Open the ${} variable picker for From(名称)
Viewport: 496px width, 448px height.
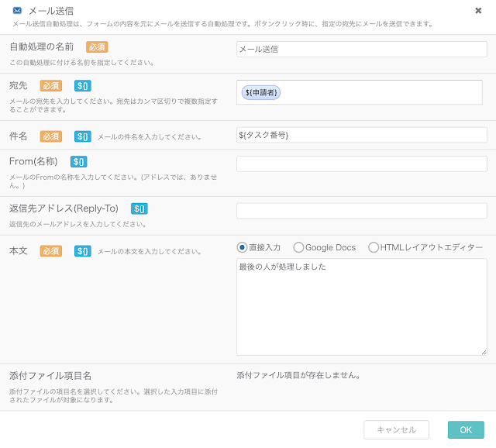[78, 162]
